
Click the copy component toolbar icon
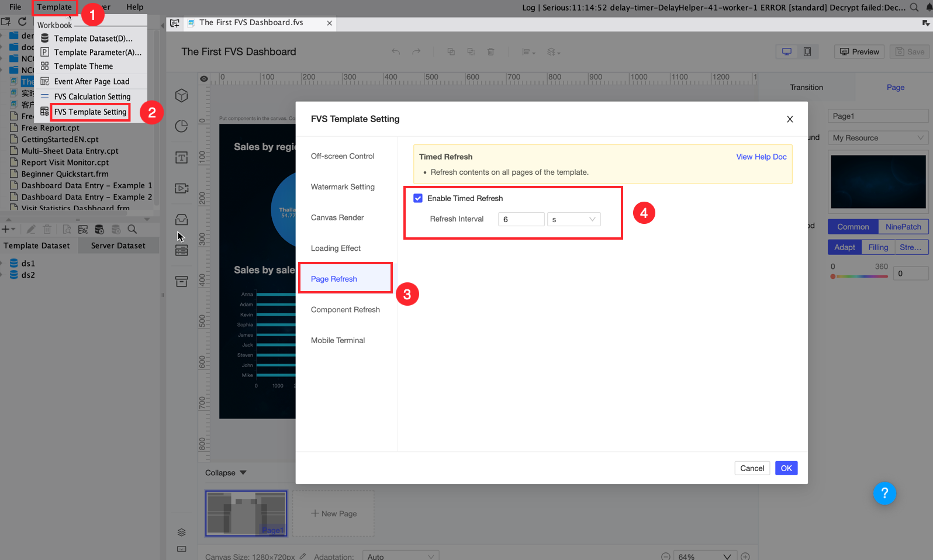pos(451,52)
